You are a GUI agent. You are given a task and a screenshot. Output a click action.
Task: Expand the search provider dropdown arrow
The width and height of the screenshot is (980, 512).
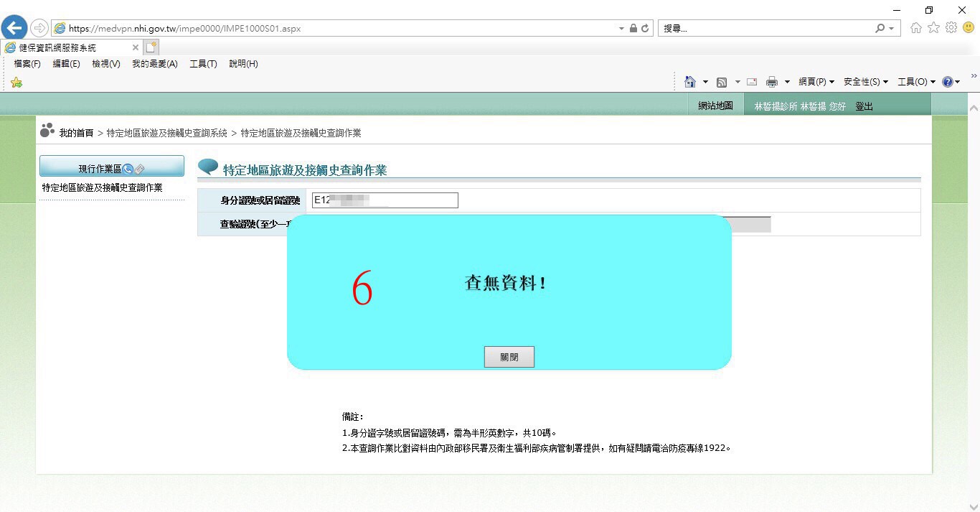pos(892,29)
